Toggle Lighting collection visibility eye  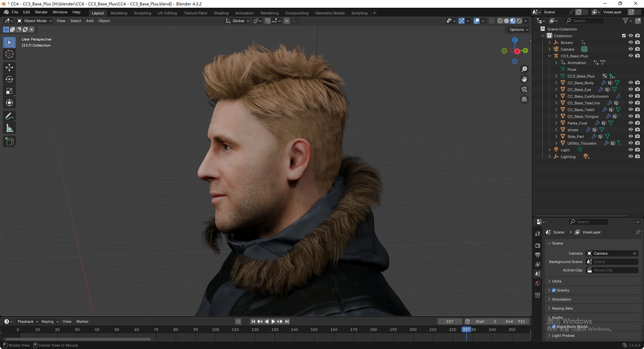pos(631,157)
